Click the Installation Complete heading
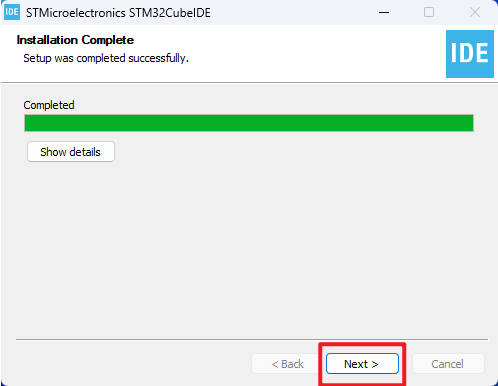This screenshot has width=498, height=386. coord(75,40)
